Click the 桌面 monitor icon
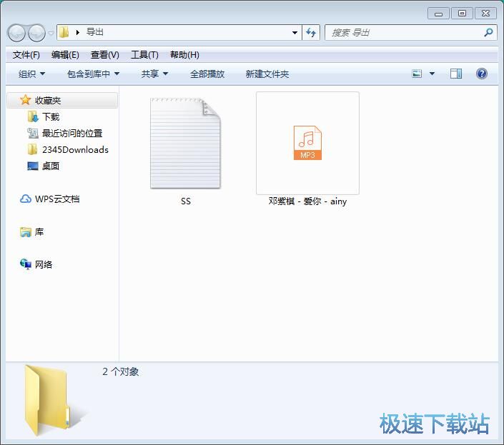504x445 pixels. (x=33, y=166)
